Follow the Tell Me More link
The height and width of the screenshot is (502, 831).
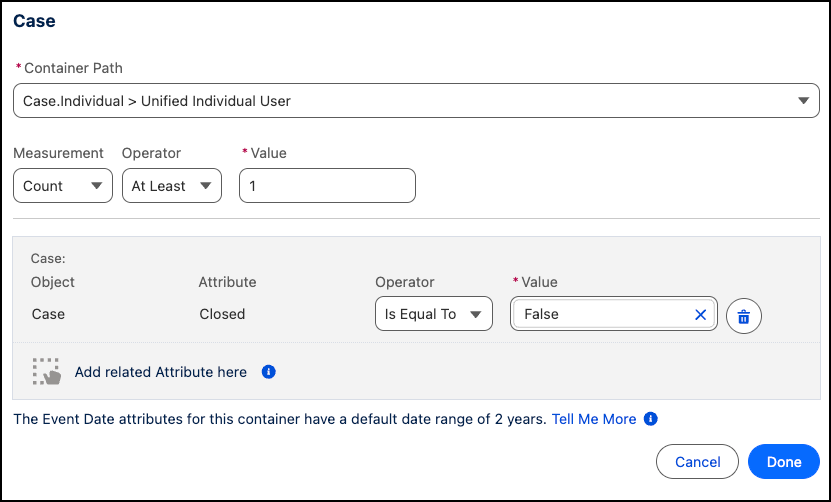593,419
